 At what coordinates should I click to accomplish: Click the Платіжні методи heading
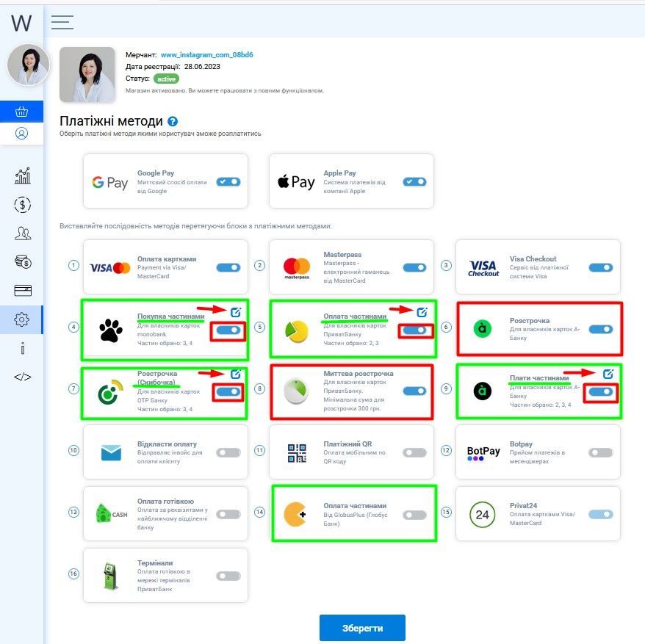(111, 121)
